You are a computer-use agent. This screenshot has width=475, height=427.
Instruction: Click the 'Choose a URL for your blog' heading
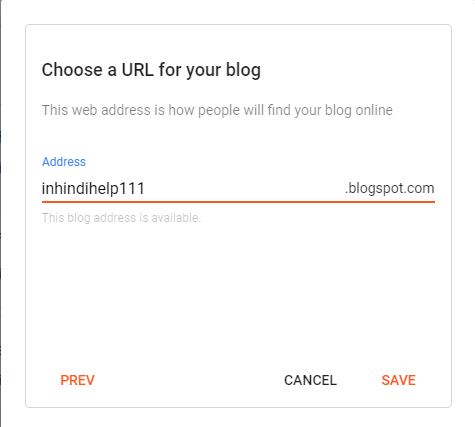(x=151, y=70)
